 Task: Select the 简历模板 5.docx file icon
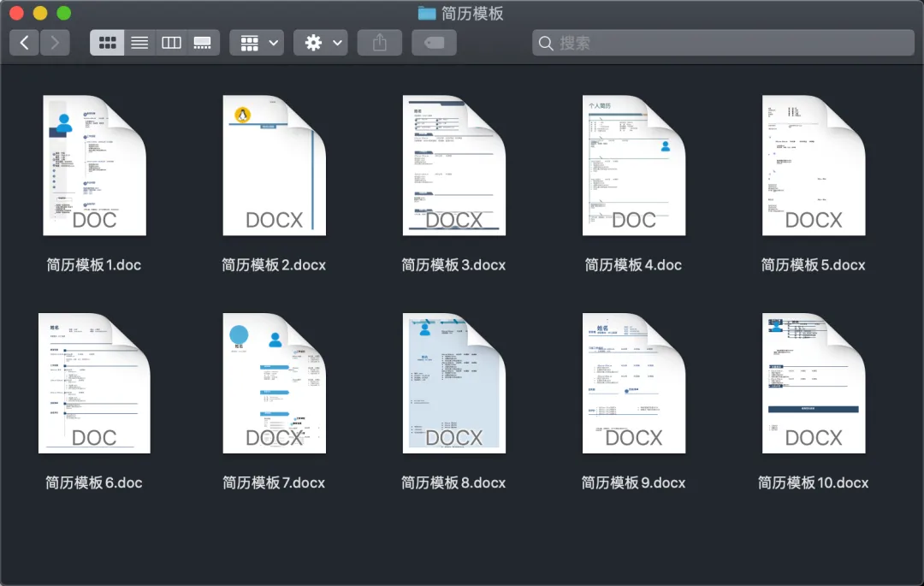814,165
